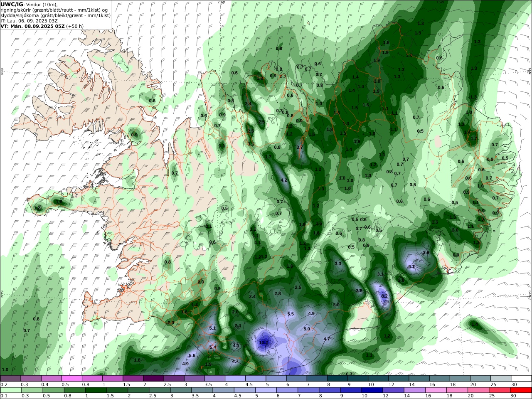
Task: Pick the bright pink top-row swatch 0.5–0.8
Action: [72, 379]
